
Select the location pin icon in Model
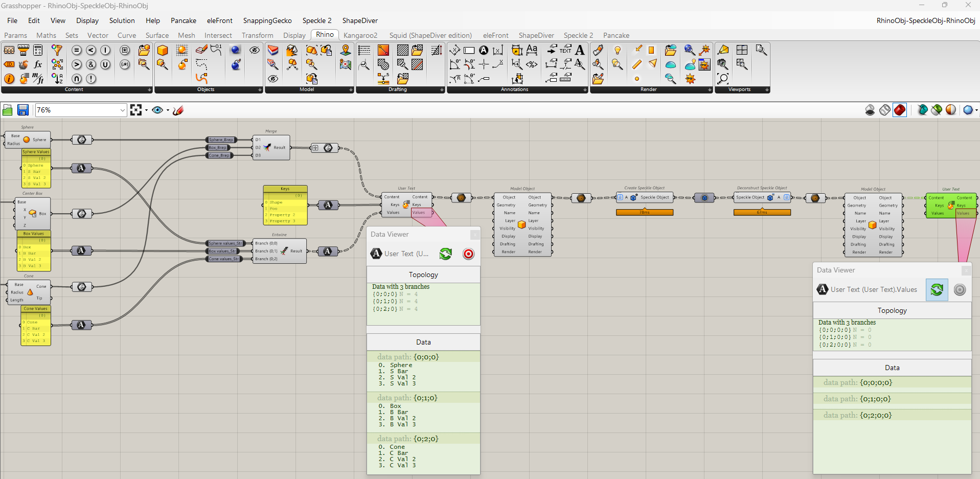(346, 50)
